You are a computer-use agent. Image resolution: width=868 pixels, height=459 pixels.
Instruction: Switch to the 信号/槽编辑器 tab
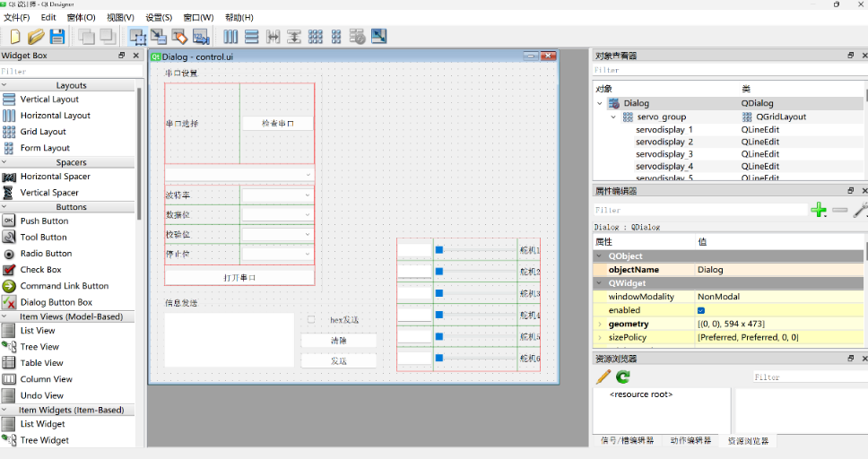click(x=627, y=441)
